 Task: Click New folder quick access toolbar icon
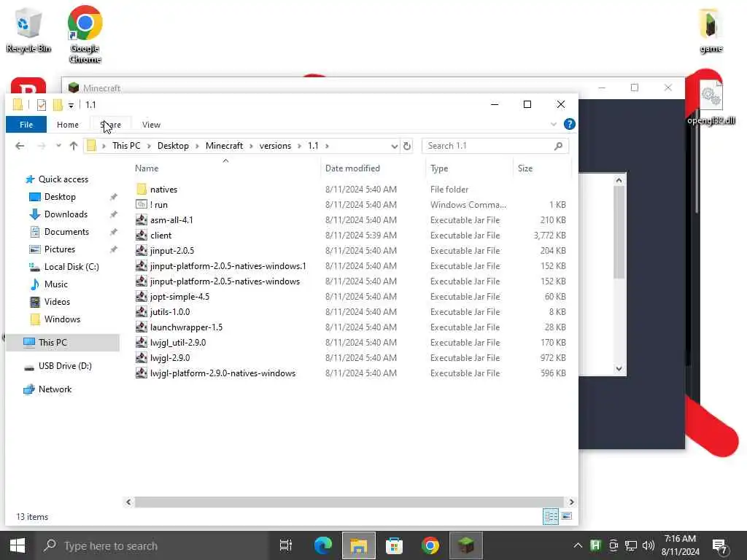[x=58, y=105]
